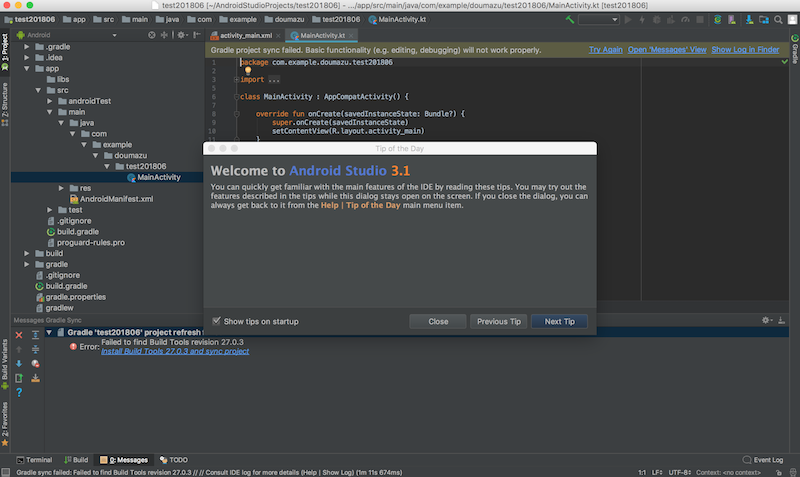Collapse the app folder
The image size is (800, 477).
[x=27, y=68]
